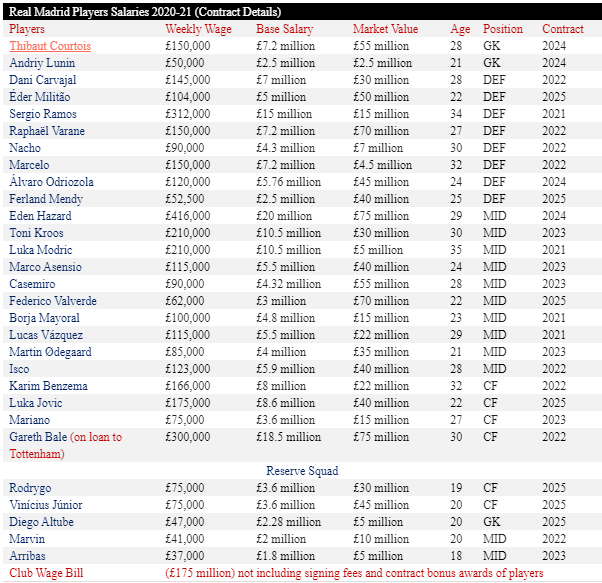
Task: Click the Dani Carvajal player name
Action: (x=43, y=80)
